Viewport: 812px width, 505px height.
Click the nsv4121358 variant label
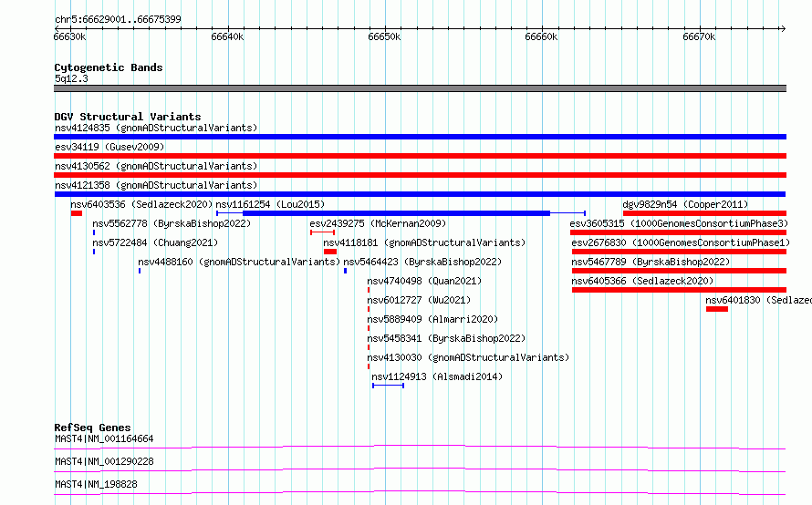point(156,185)
